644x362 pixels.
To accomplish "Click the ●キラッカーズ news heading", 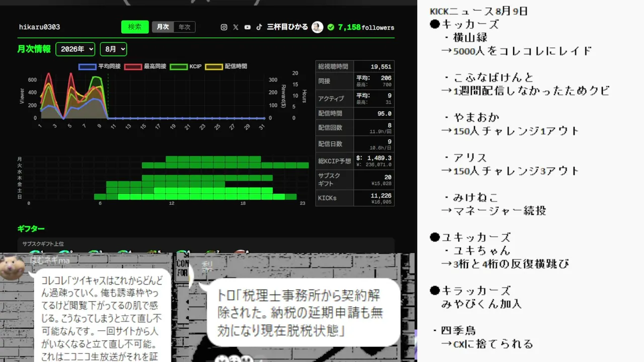I will (470, 291).
